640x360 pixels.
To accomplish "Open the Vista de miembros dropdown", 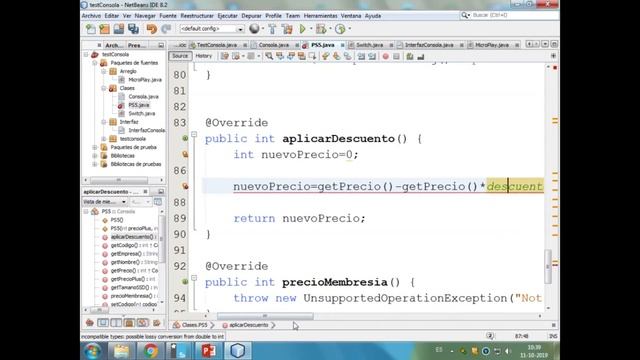I will (105, 202).
